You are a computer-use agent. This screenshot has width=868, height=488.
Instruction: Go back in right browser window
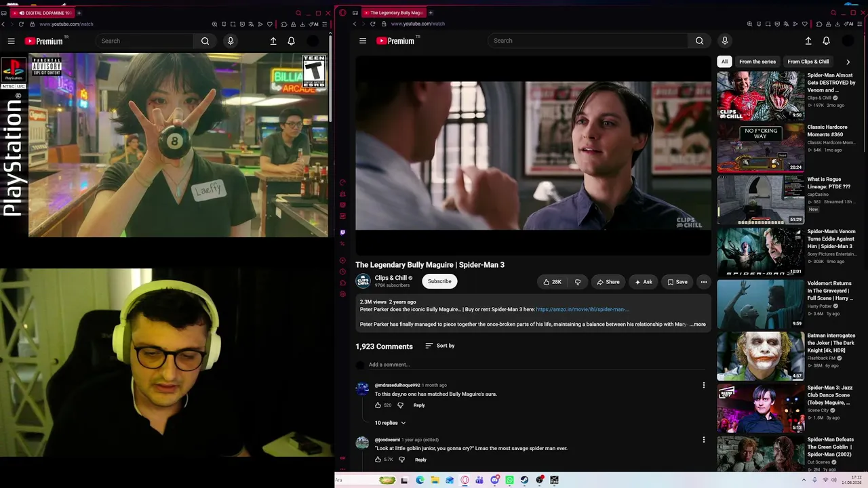(x=354, y=24)
